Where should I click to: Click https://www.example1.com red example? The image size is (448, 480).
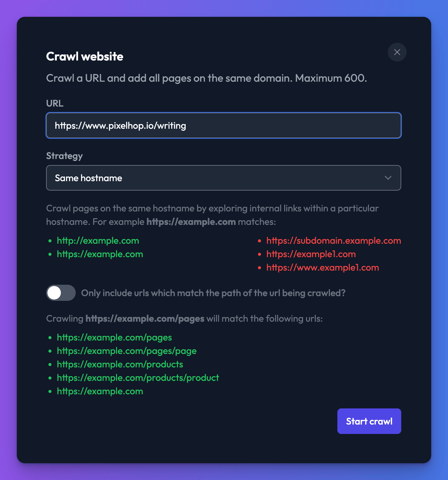point(323,268)
